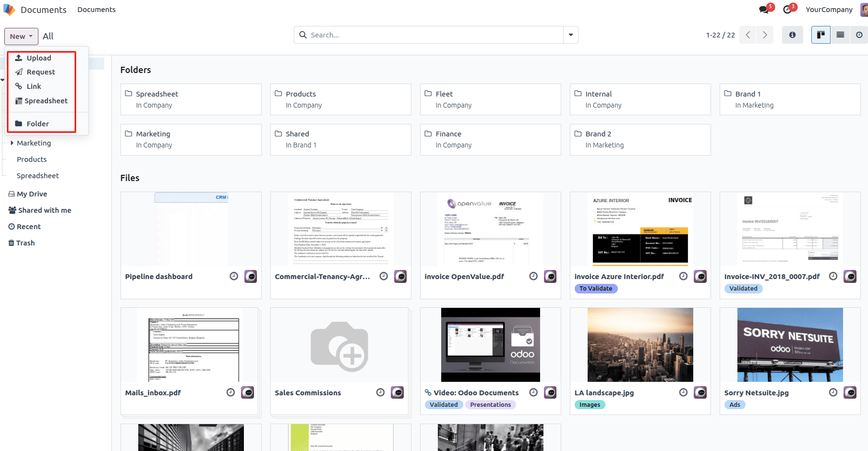Show the info details panel
This screenshot has height=451, width=868.
pyautogui.click(x=792, y=35)
